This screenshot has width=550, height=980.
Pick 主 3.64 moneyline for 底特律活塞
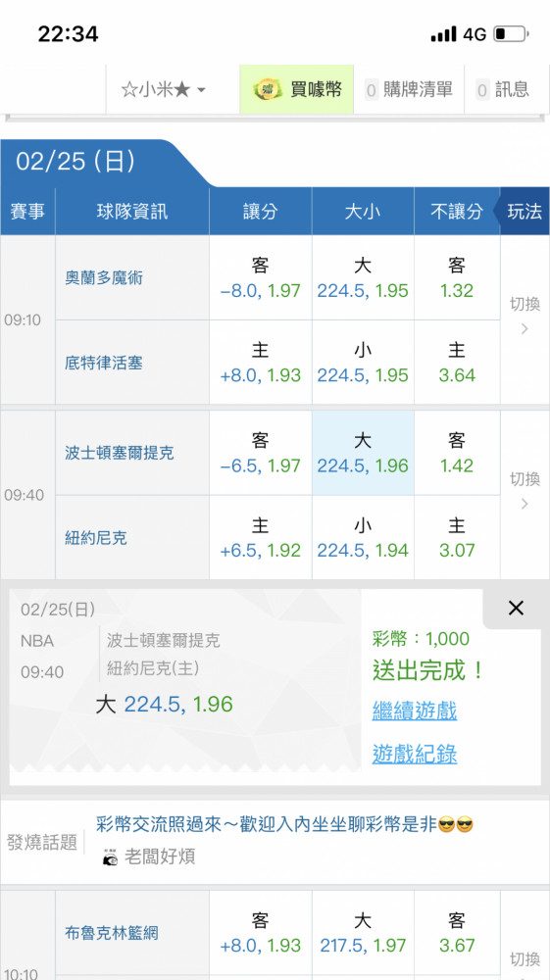pos(457,363)
